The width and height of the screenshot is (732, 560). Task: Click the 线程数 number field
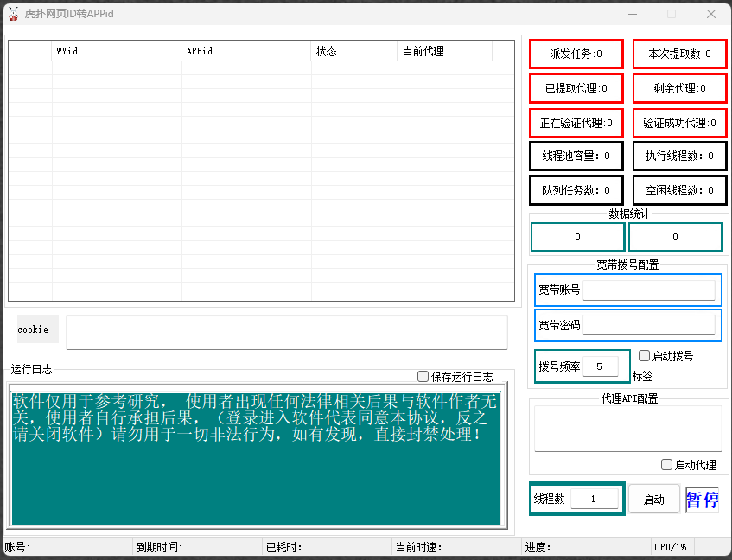click(594, 499)
